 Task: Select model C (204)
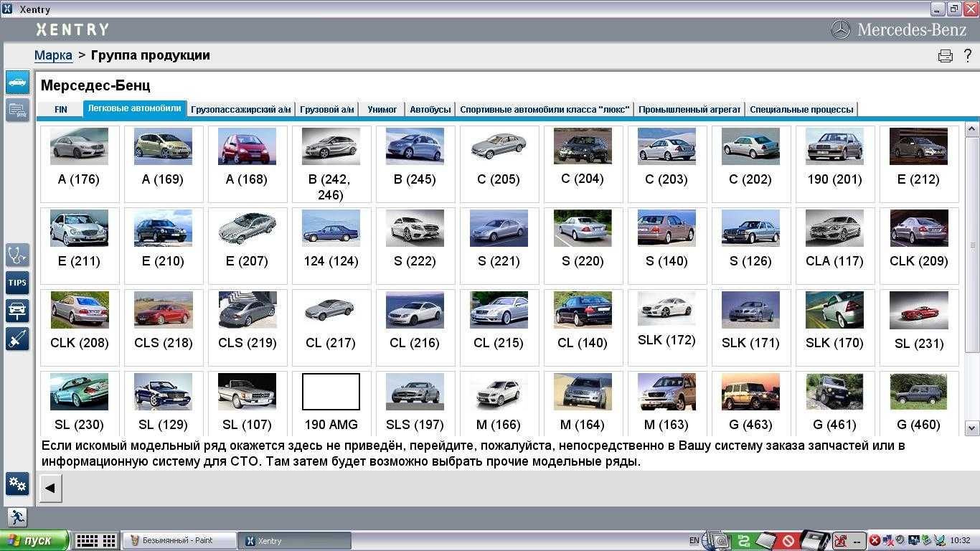click(x=583, y=164)
